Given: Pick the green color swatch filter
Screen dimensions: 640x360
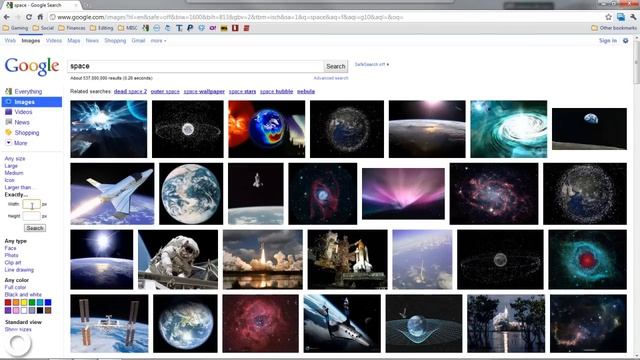Looking at the screenshot, I should coord(32,302).
